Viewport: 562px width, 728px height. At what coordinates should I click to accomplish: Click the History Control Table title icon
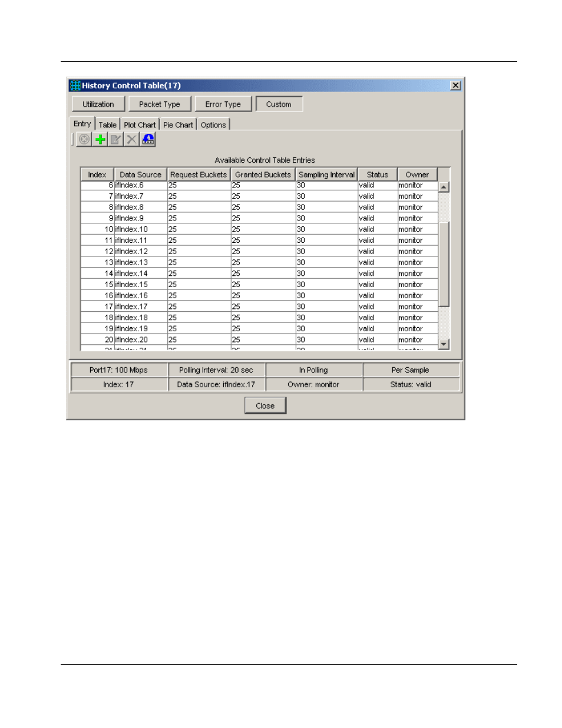pos(75,85)
